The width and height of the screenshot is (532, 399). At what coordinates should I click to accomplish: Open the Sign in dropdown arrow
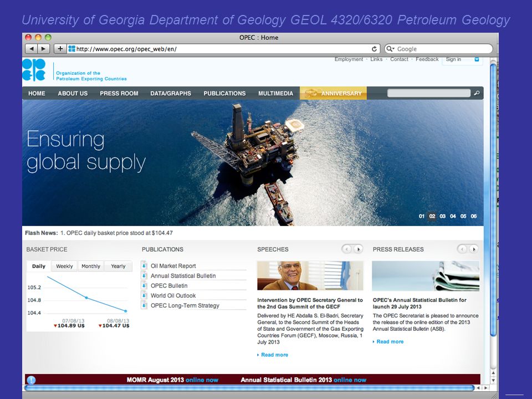[477, 59]
